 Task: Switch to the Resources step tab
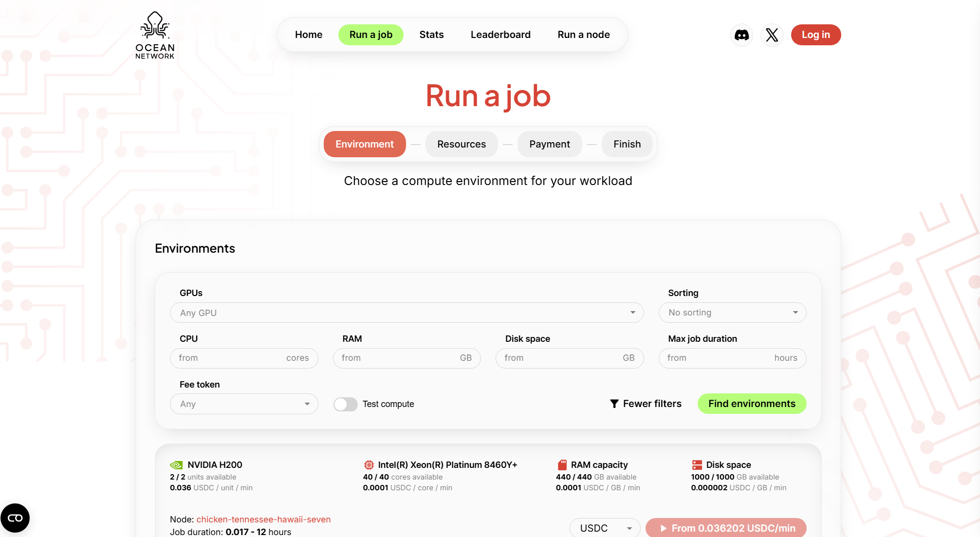461,144
